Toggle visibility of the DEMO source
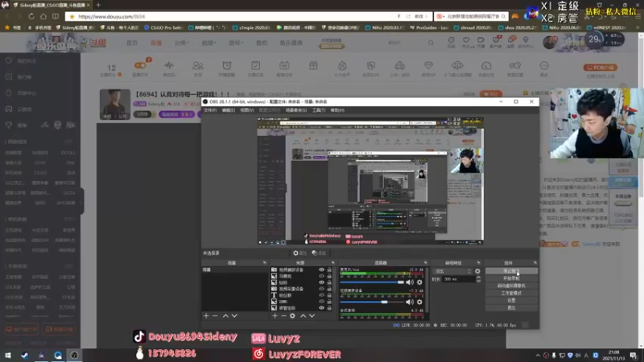The image size is (644, 362). click(321, 302)
